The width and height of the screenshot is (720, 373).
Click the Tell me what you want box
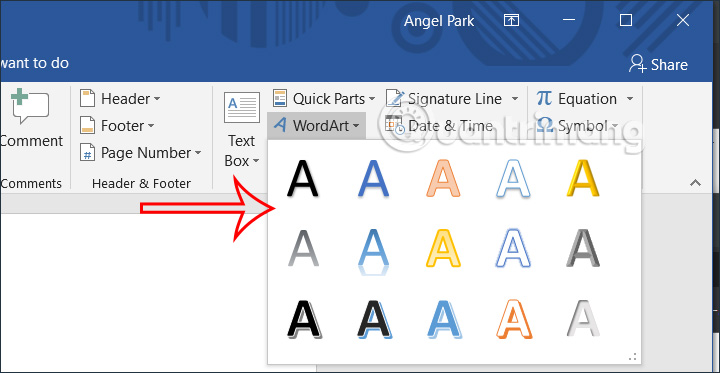(34, 63)
